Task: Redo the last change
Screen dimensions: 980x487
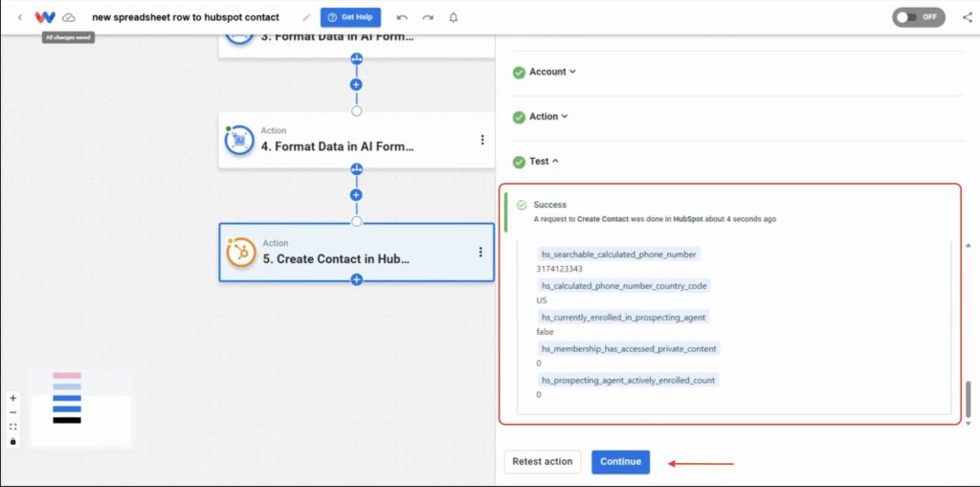Action: coord(428,17)
